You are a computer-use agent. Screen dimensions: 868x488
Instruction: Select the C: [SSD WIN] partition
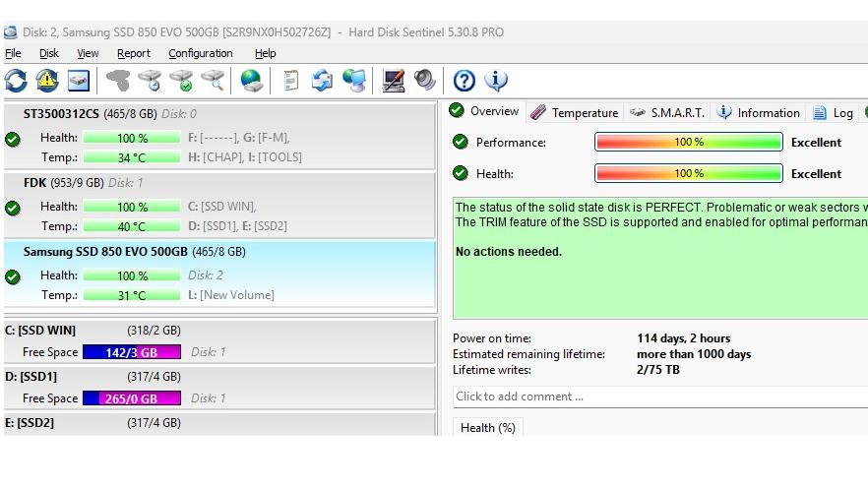pos(219,340)
